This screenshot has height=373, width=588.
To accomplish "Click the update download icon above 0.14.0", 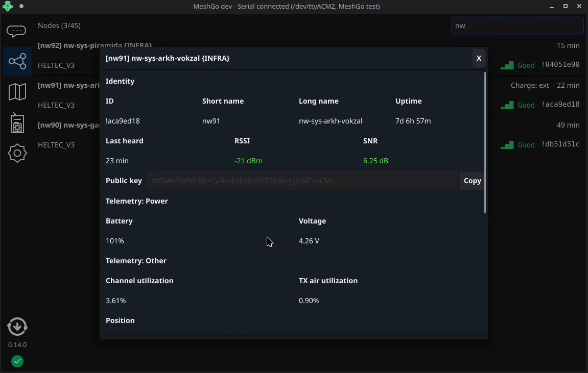I will coord(17,327).
